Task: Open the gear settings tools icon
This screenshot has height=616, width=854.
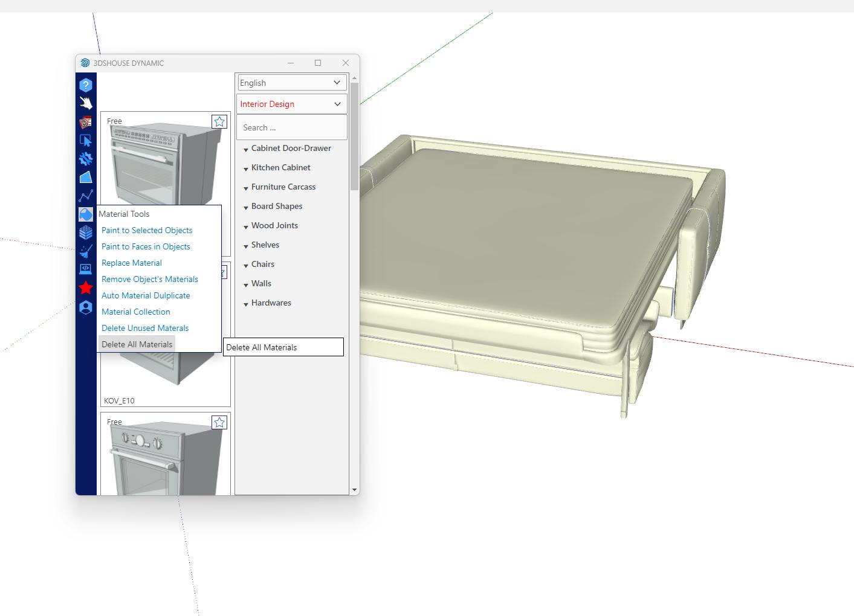Action: pyautogui.click(x=86, y=159)
